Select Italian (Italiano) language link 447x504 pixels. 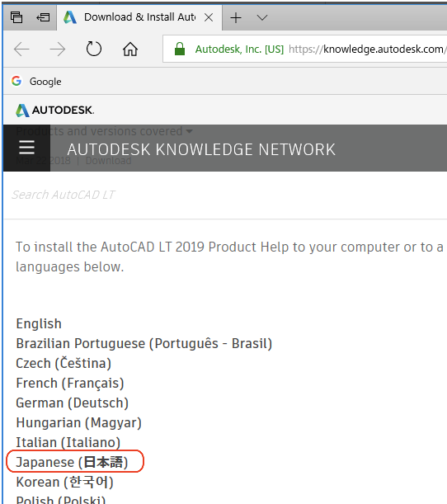click(68, 443)
